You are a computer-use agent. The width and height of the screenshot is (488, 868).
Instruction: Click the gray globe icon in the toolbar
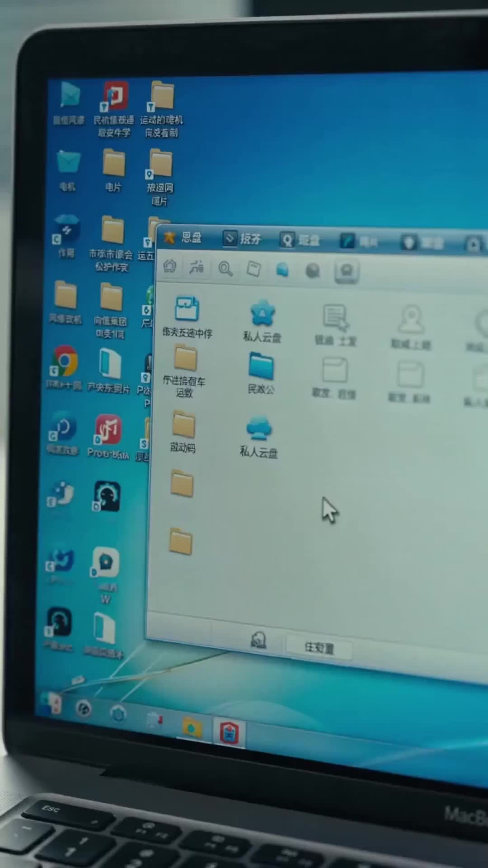coord(313,270)
